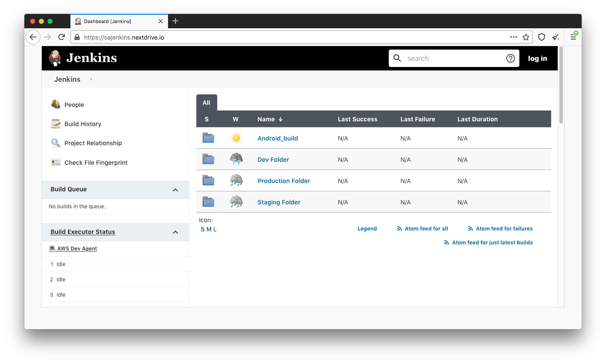The width and height of the screenshot is (606, 364).
Task: Click into the Jenkins search field
Action: [454, 58]
